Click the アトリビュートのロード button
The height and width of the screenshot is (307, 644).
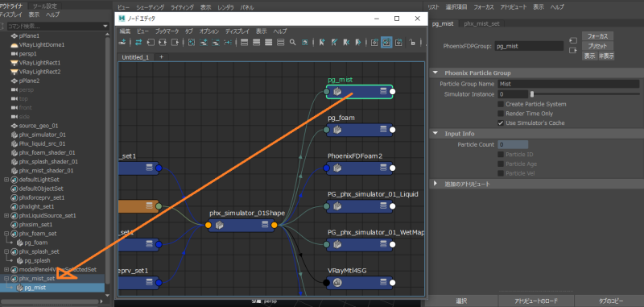tap(537, 301)
